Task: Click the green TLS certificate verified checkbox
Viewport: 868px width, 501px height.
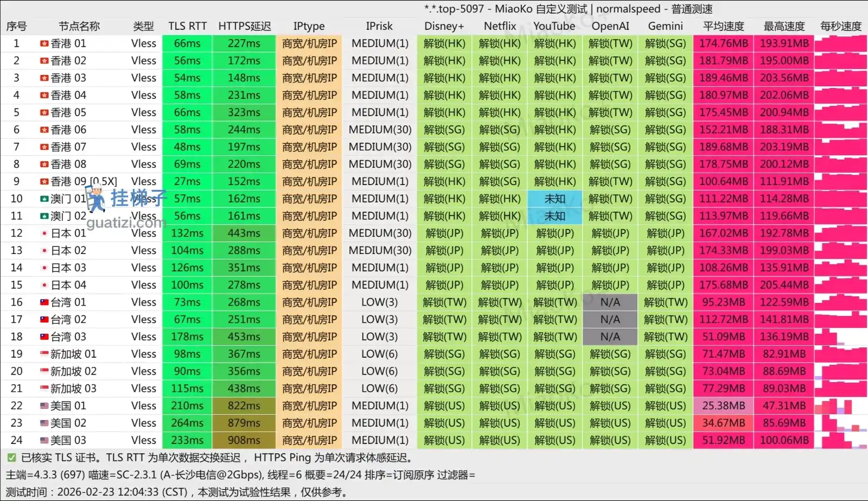Action: [11, 458]
